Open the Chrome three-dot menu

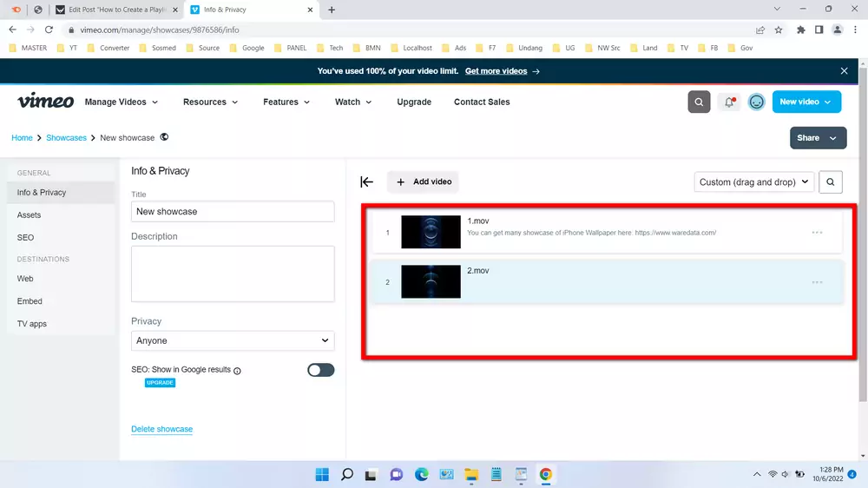[x=855, y=30]
